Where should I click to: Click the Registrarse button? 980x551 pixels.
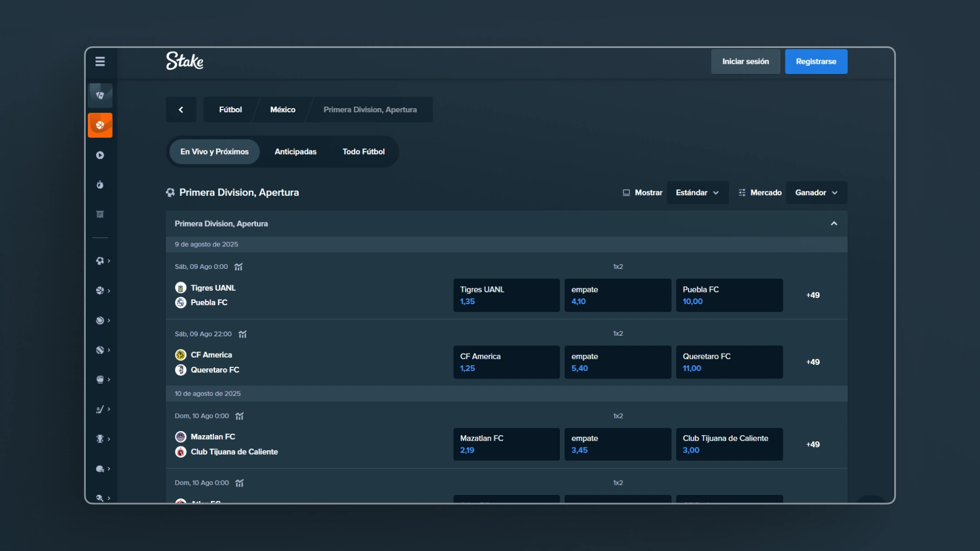click(x=816, y=61)
